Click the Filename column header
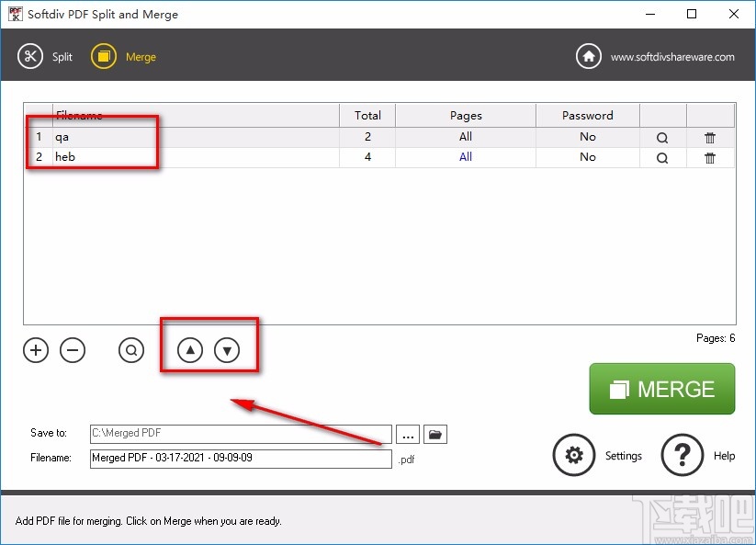Viewport: 756px width, 545px height. (x=196, y=116)
